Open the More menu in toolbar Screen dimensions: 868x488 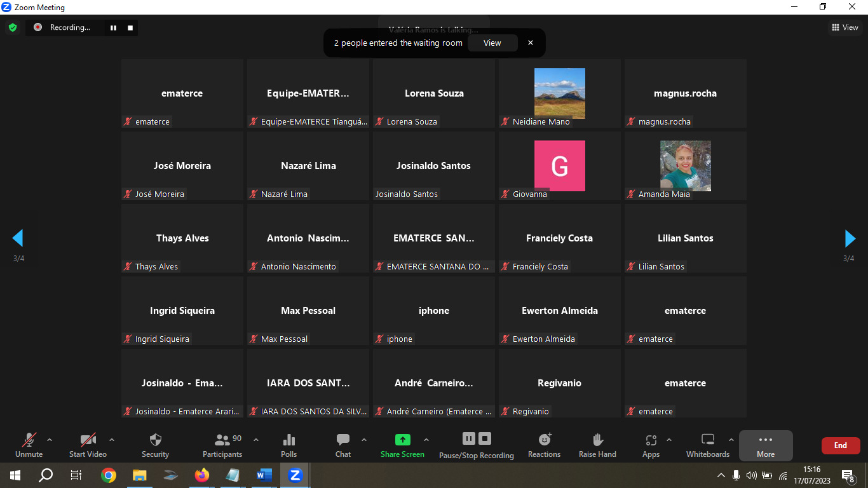(x=765, y=445)
